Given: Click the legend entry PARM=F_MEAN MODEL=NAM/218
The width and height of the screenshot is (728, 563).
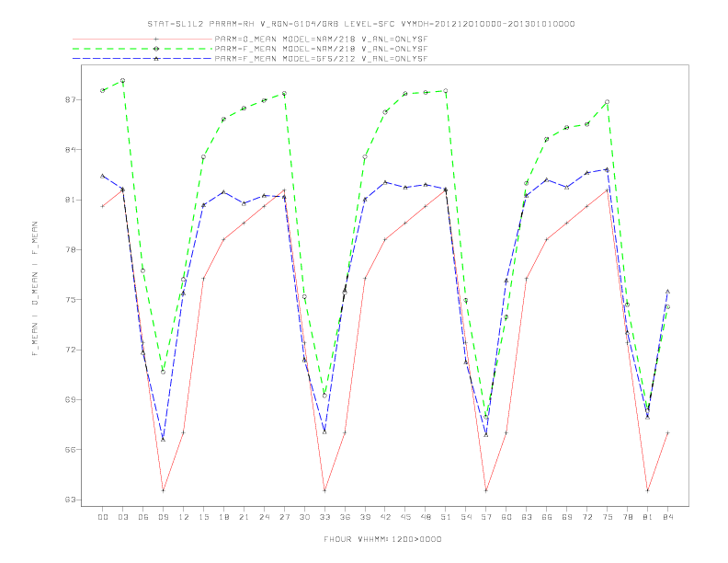Looking at the screenshot, I should click(321, 49).
